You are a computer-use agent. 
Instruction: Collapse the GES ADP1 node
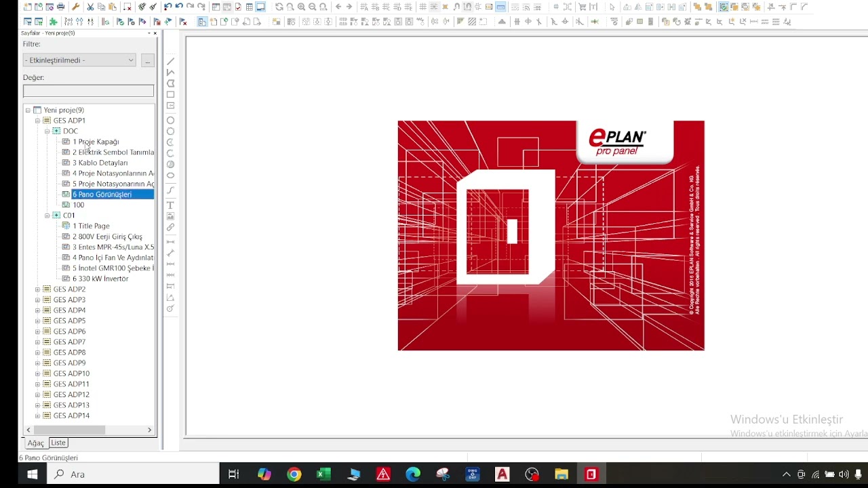pyautogui.click(x=38, y=121)
